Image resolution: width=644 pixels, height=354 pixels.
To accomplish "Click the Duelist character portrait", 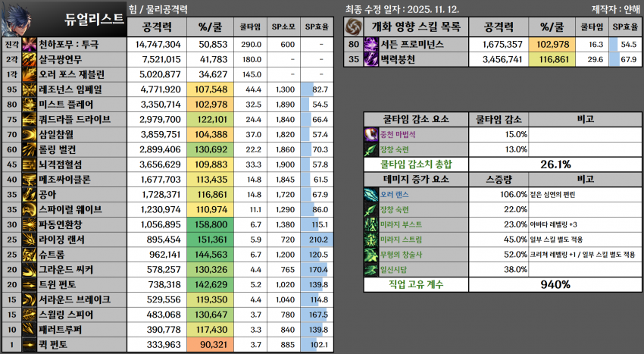I will pos(17,18).
